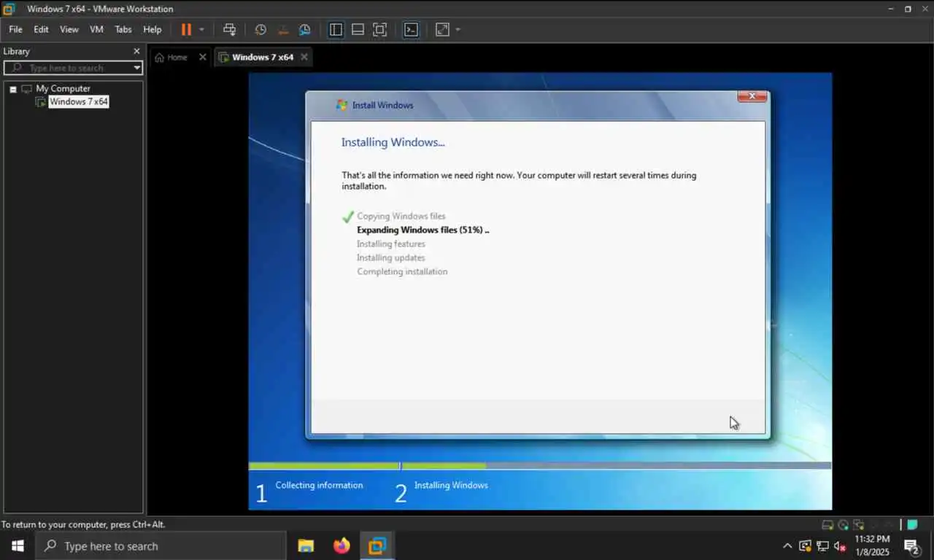The image size is (934, 560).
Task: Open the power options dropdown arrow beside pause
Action: [202, 30]
